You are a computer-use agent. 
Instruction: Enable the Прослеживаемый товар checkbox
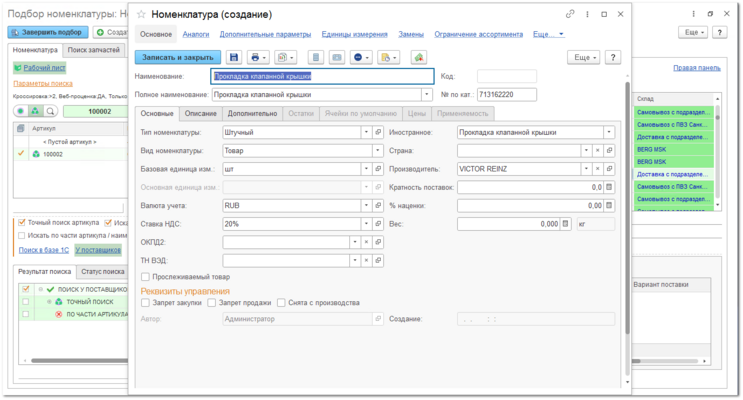(145, 277)
